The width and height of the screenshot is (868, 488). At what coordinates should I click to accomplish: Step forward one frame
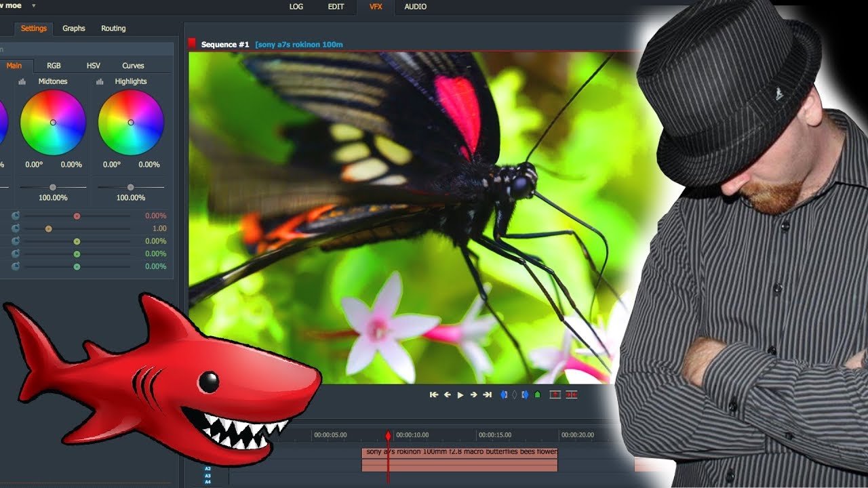473,394
